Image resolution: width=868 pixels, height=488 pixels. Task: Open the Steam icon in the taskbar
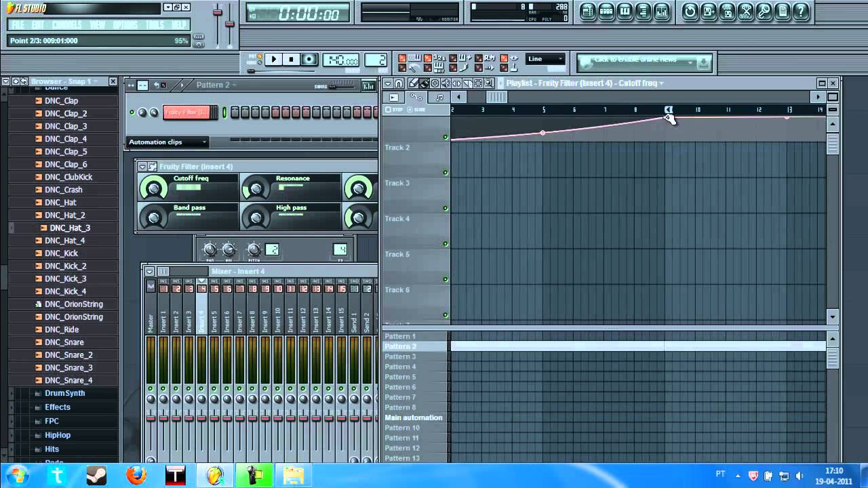(x=96, y=475)
